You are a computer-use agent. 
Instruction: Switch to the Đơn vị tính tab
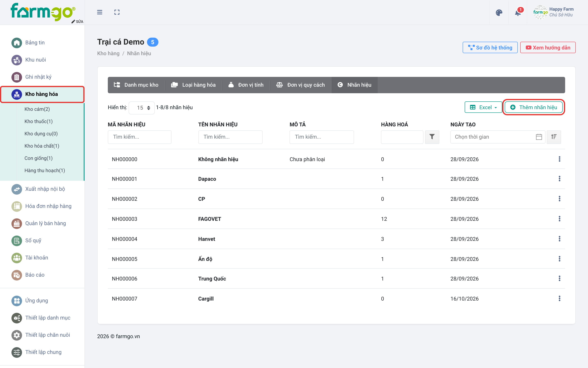pyautogui.click(x=246, y=85)
